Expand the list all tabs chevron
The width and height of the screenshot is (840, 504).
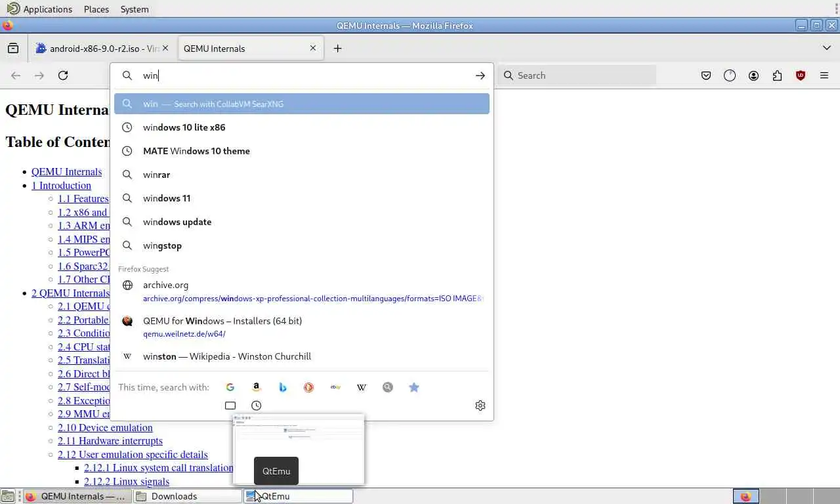click(x=827, y=48)
